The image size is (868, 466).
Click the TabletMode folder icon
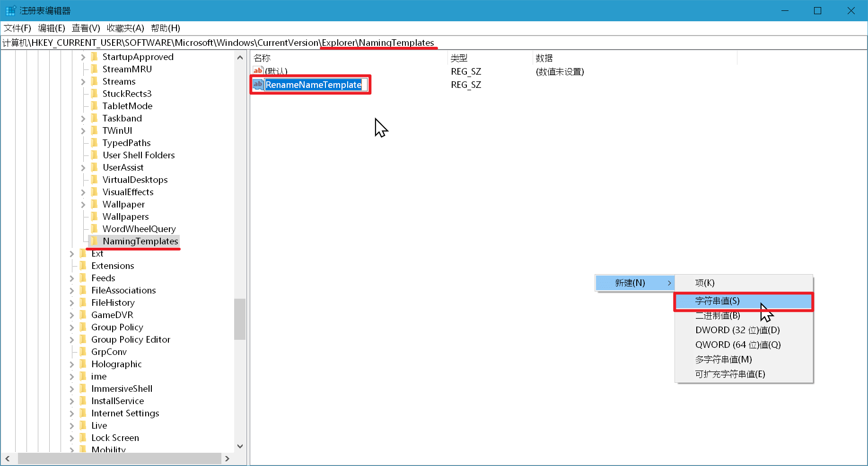94,106
